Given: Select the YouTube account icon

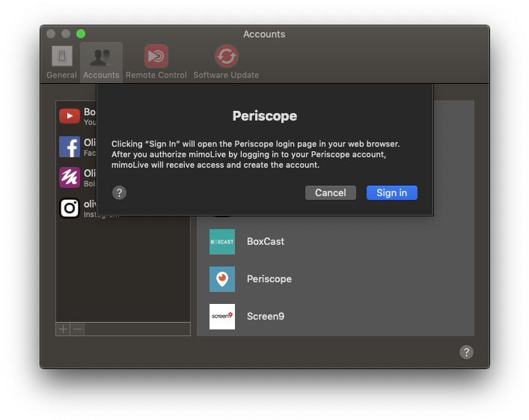Looking at the screenshot, I should [70, 116].
